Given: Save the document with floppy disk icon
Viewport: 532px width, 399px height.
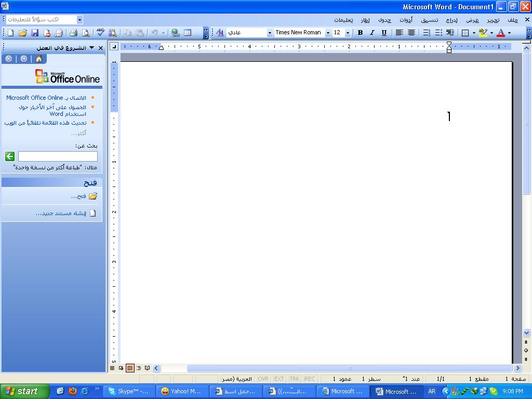Looking at the screenshot, I should [35, 33].
